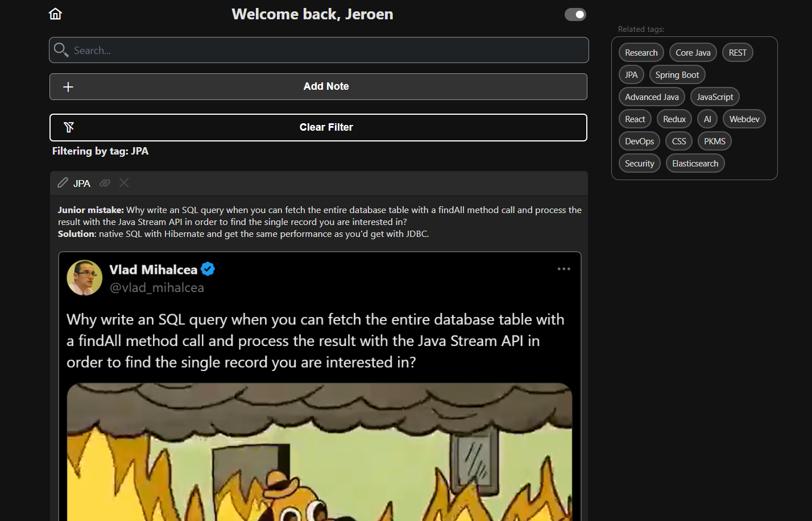Image resolution: width=812 pixels, height=521 pixels.
Task: Go to home via house icon
Action: pyautogui.click(x=55, y=14)
